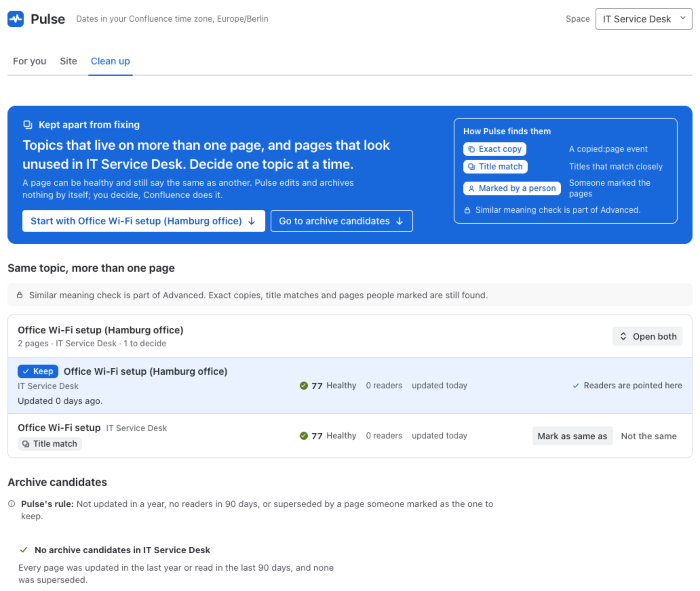Open the Office Wi-Fi setup (Hamburg office) page row title
The image size is (700, 591).
pyautogui.click(x=145, y=371)
